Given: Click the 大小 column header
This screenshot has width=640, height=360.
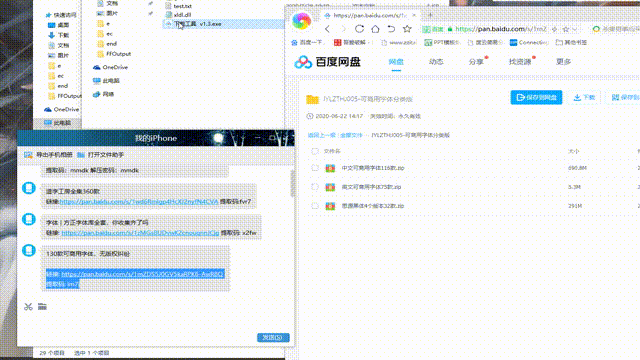Looking at the screenshot, I should click(x=574, y=151).
